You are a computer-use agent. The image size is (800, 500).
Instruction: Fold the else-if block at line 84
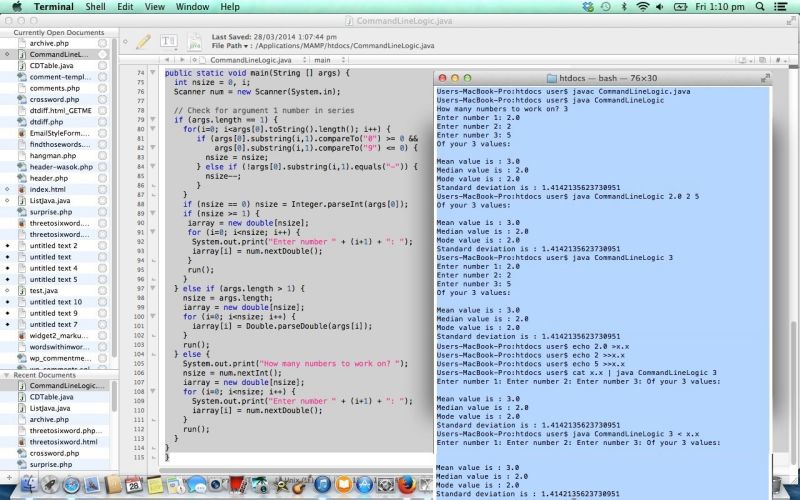click(153, 166)
